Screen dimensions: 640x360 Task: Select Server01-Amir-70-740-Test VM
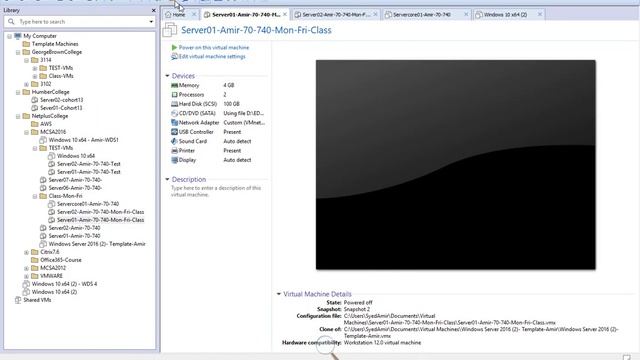[89, 172]
